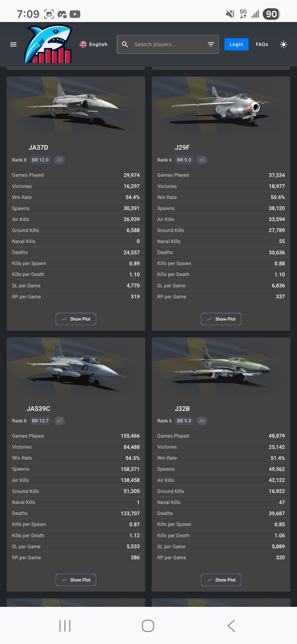Open the search filter options icon

(211, 44)
